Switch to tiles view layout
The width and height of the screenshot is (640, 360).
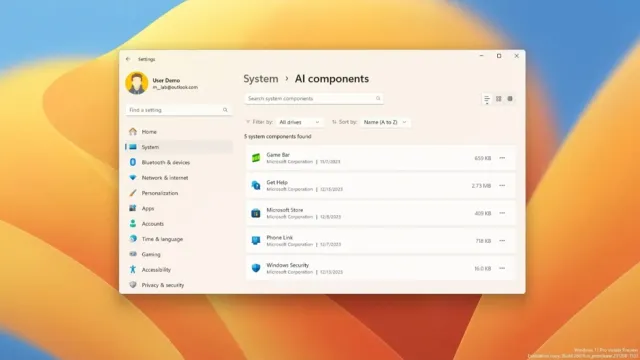pos(510,99)
